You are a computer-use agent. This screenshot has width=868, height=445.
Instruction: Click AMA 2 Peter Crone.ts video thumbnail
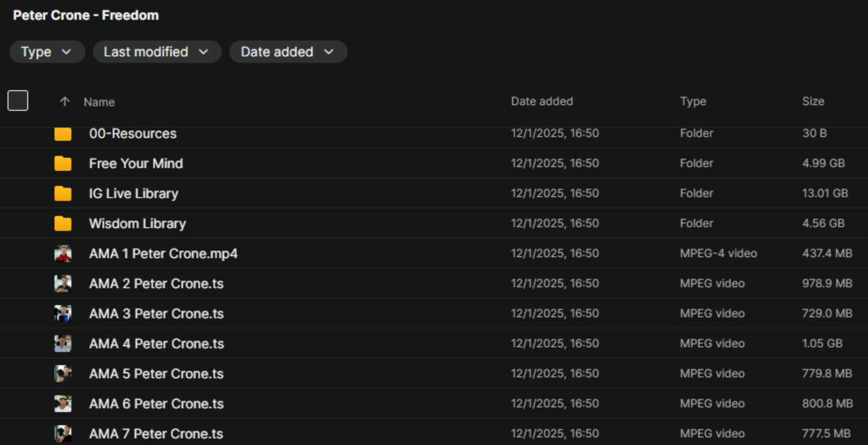[63, 283]
